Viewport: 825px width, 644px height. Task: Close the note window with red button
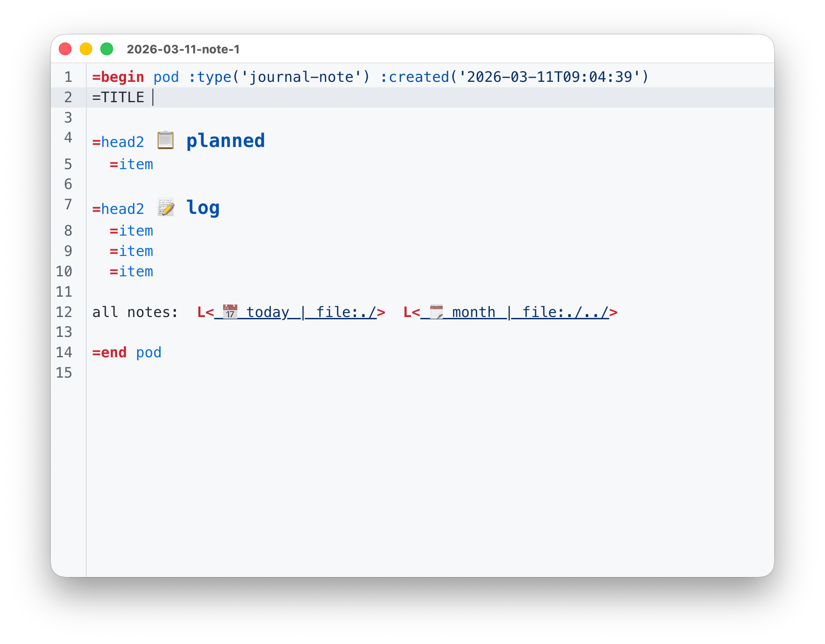pyautogui.click(x=66, y=49)
